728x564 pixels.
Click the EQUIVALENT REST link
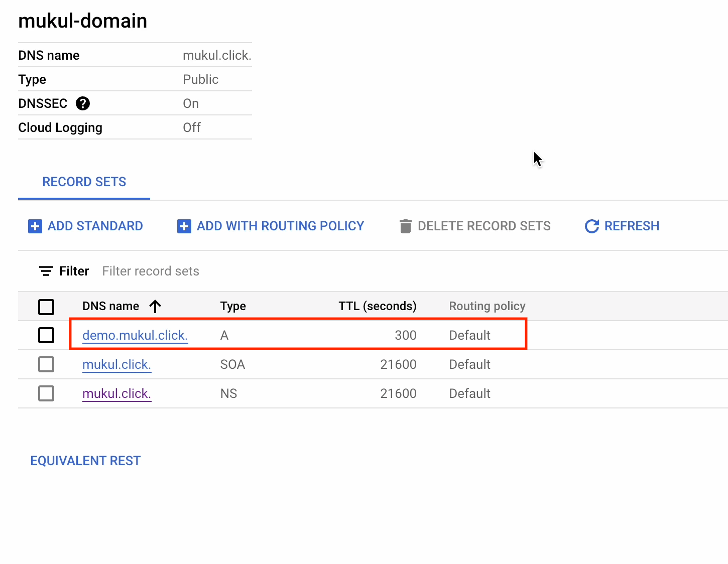[x=85, y=461]
